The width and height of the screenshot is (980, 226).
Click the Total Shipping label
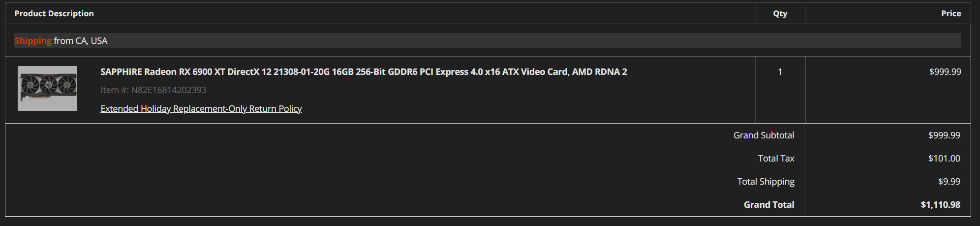coord(766,182)
